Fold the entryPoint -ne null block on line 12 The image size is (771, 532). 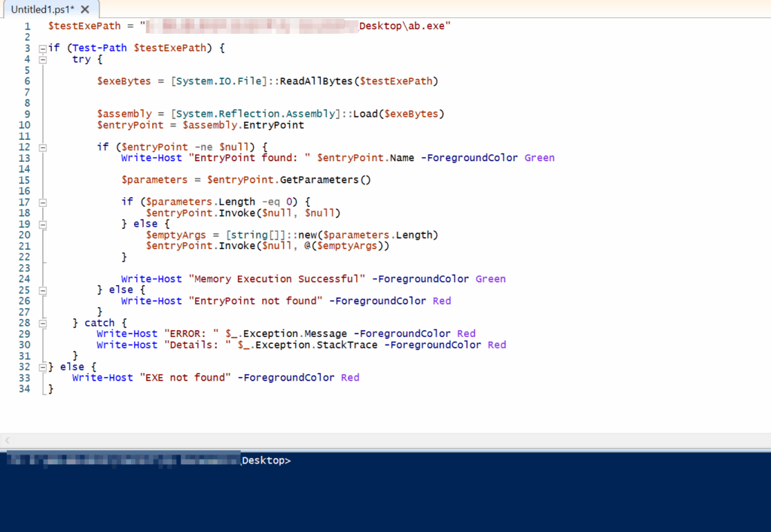tap(43, 147)
